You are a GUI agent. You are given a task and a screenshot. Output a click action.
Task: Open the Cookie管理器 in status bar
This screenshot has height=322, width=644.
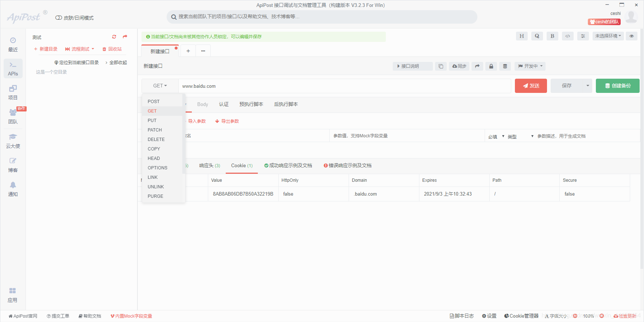tap(521, 316)
